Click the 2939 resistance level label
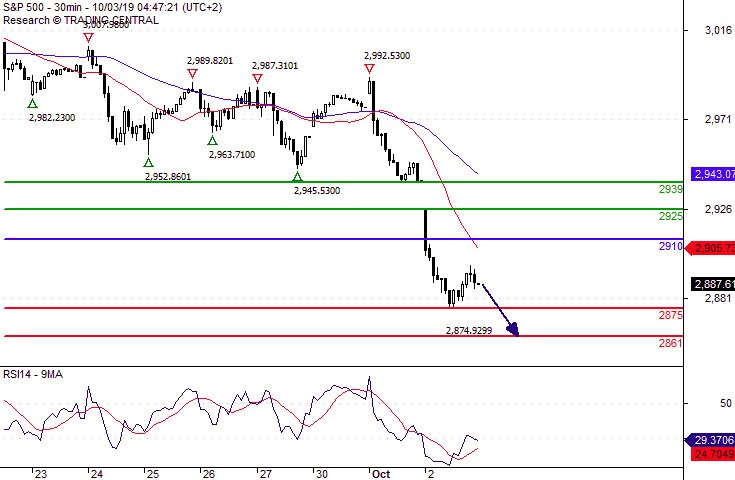The image size is (735, 480). click(670, 189)
